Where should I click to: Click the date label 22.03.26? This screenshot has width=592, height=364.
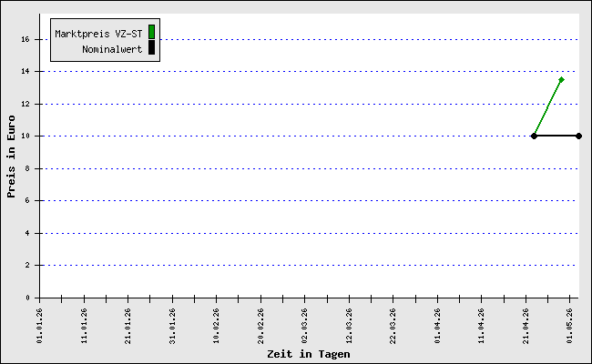pos(393,326)
